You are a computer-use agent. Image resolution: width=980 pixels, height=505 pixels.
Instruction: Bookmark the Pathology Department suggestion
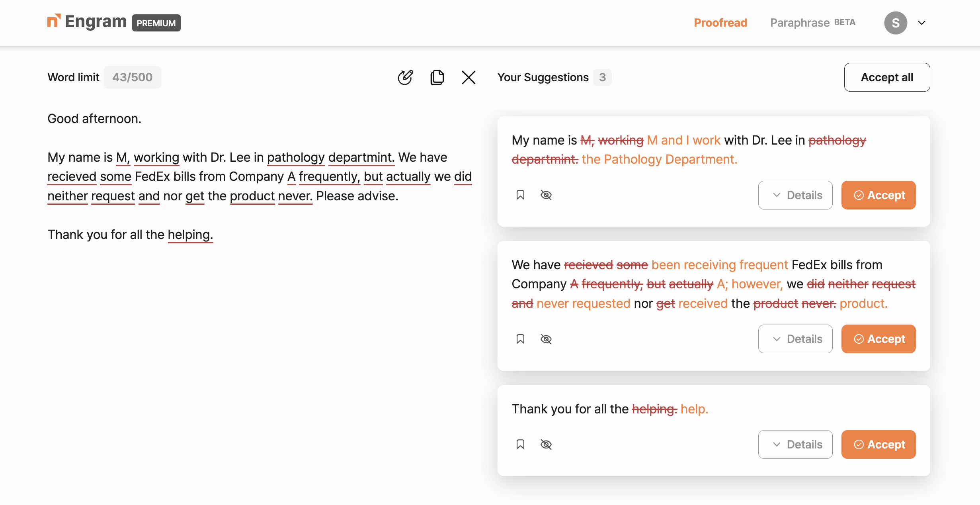(520, 195)
